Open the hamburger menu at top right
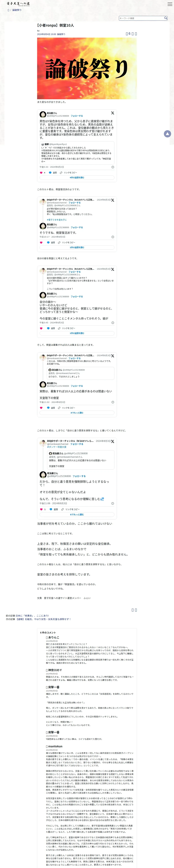Viewport: 174px width, 868px height. pyautogui.click(x=170, y=4)
